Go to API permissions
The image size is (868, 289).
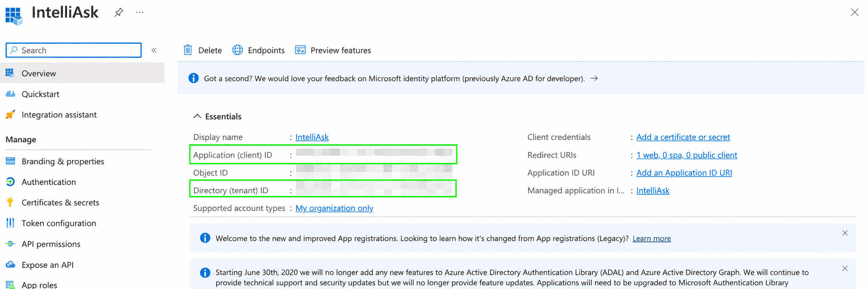(51, 244)
